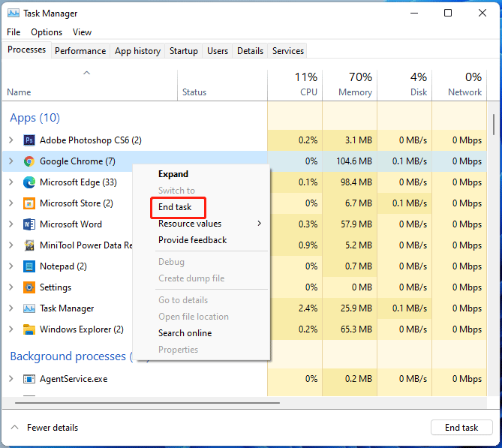Switch to the Startup tab
The width and height of the screenshot is (502, 448).
183,51
